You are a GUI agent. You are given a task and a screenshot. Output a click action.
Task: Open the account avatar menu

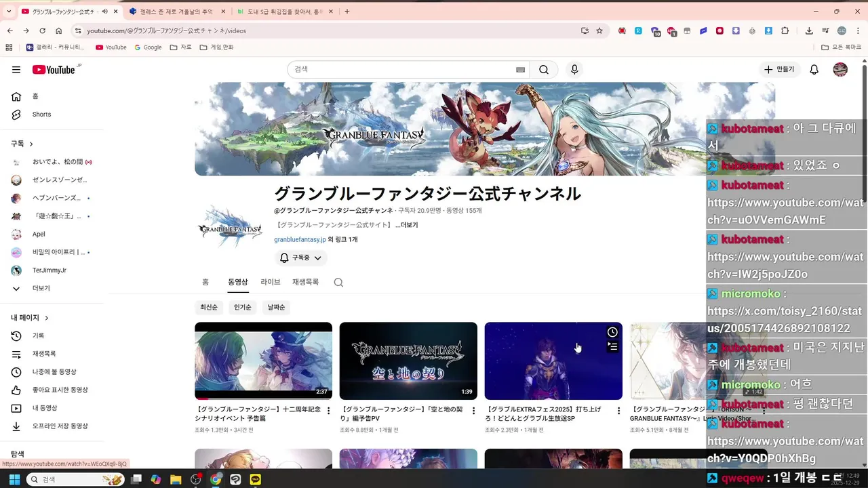pyautogui.click(x=840, y=69)
